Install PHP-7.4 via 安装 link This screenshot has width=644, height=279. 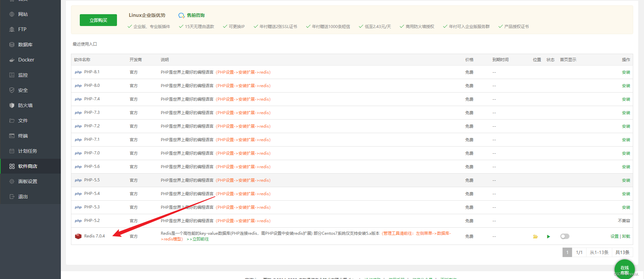(626, 99)
